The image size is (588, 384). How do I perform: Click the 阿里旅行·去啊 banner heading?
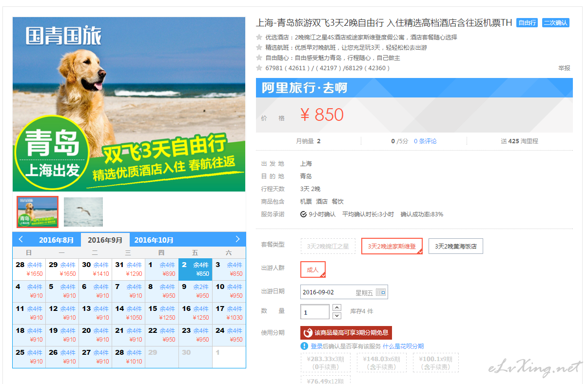(304, 88)
